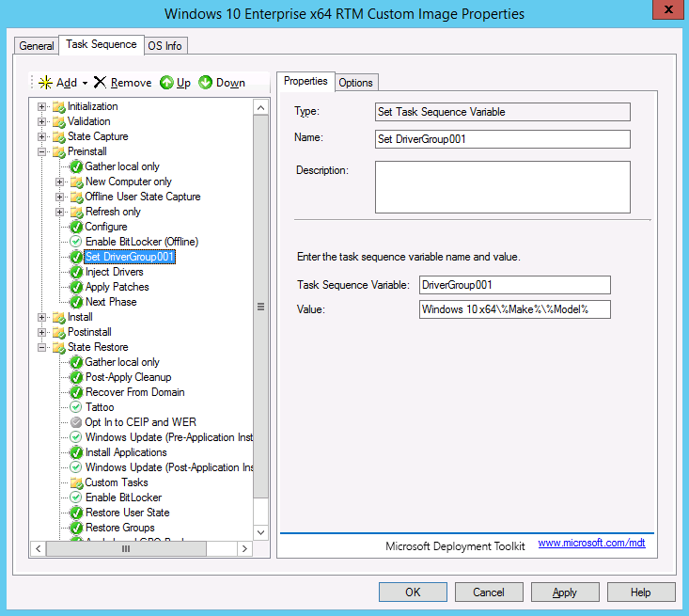689x616 pixels.
Task: Click the Custom Tasks folder icon
Action: [x=76, y=482]
